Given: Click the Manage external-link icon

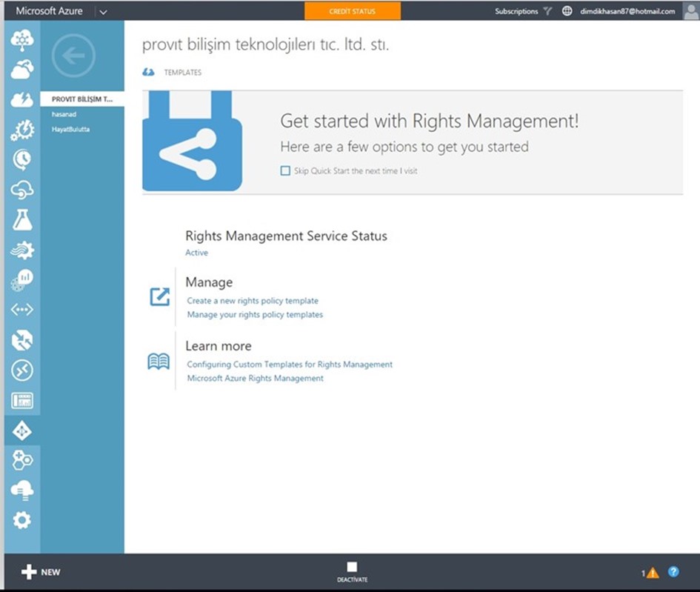Looking at the screenshot, I should click(159, 296).
